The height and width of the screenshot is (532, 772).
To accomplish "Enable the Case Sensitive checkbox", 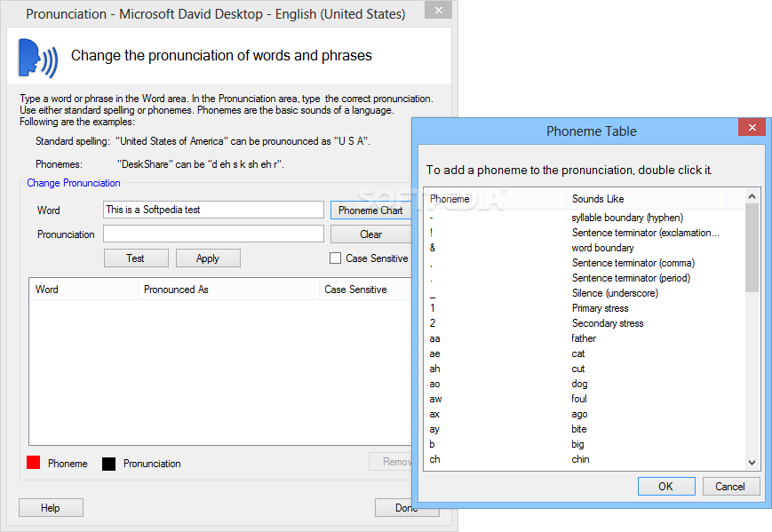I will (335, 258).
